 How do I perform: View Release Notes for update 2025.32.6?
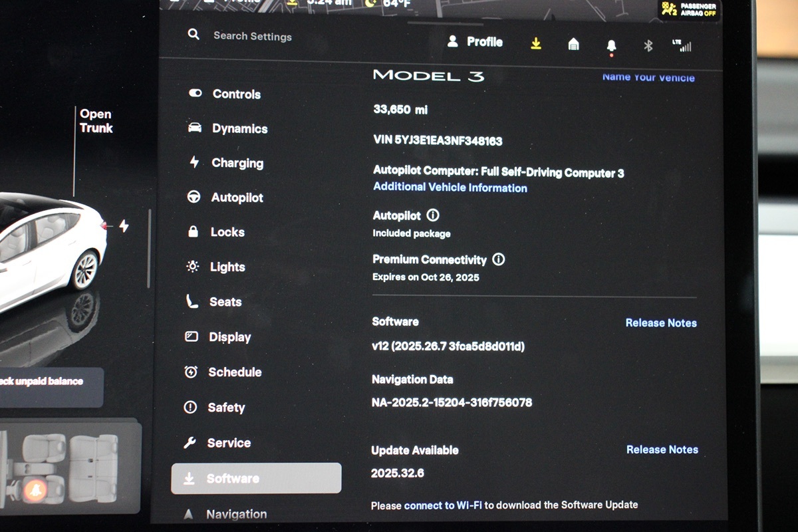coord(662,450)
